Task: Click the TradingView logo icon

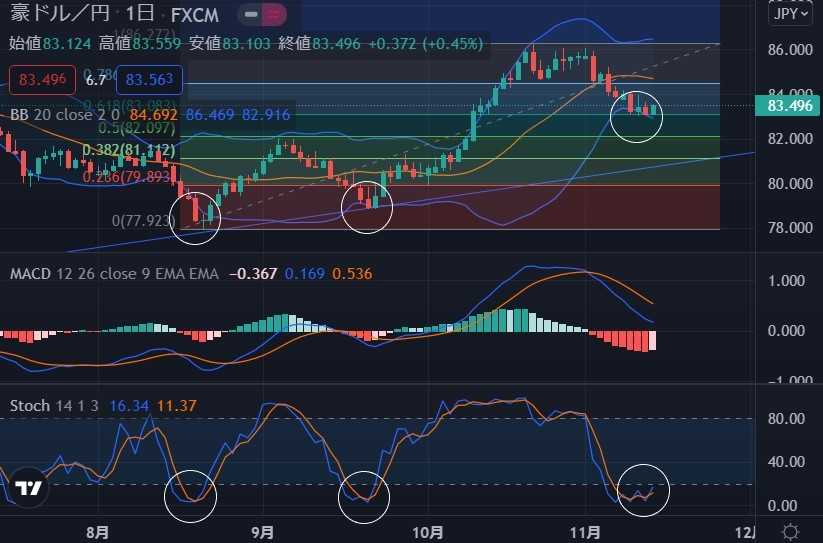Action: click(28, 488)
